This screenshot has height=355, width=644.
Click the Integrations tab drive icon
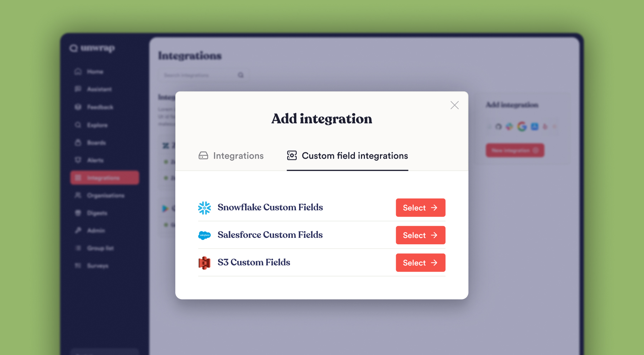pos(203,155)
